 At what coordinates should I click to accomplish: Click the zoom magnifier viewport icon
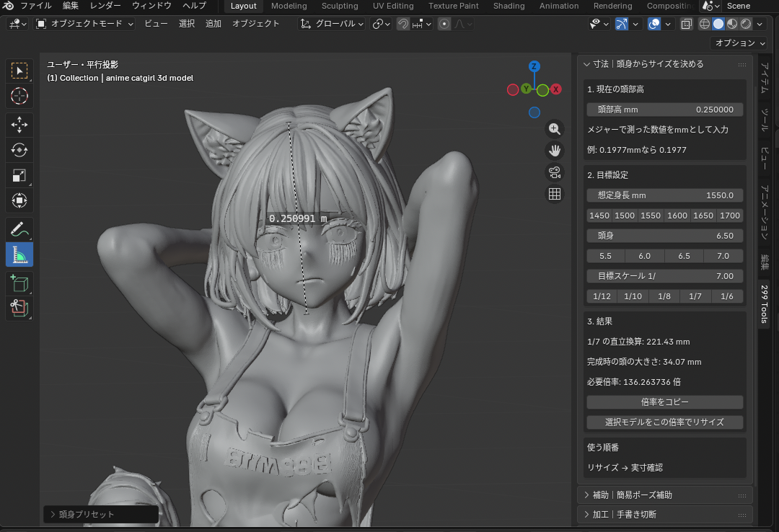(x=555, y=129)
